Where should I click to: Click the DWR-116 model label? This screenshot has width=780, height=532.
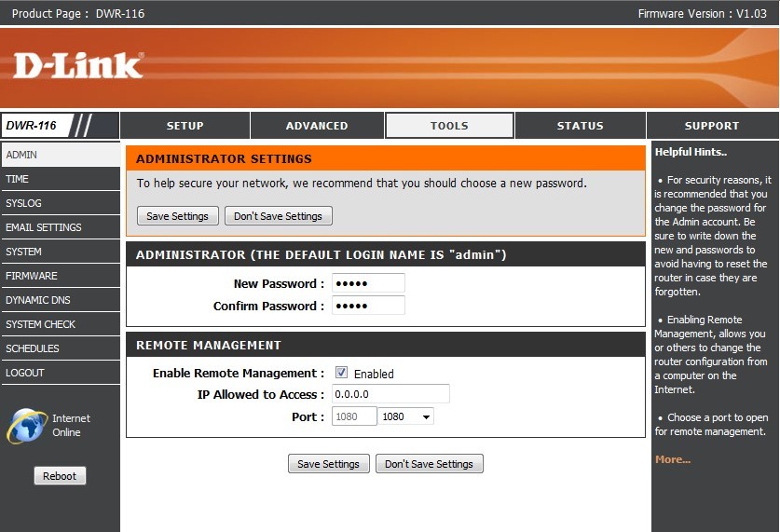pyautogui.click(x=32, y=125)
